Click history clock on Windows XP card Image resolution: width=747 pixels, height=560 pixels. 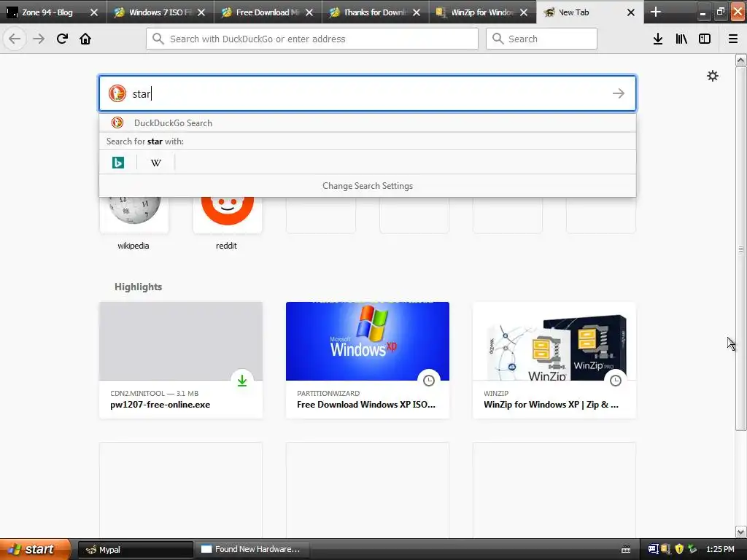tap(429, 381)
